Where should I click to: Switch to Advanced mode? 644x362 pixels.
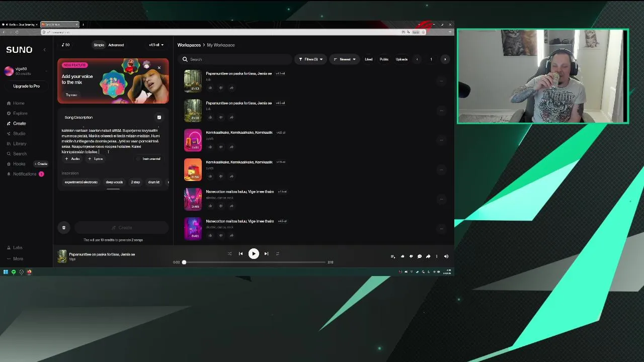click(x=116, y=45)
